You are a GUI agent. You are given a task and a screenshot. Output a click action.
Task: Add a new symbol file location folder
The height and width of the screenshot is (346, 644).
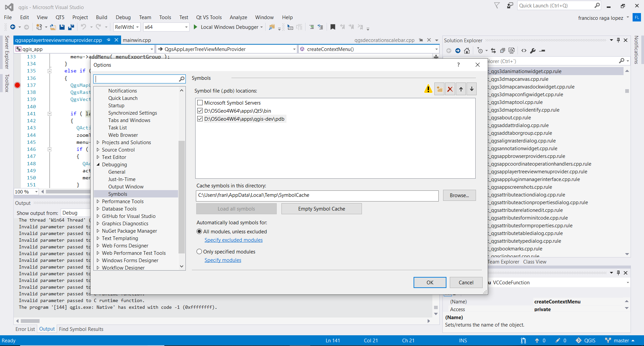439,89
